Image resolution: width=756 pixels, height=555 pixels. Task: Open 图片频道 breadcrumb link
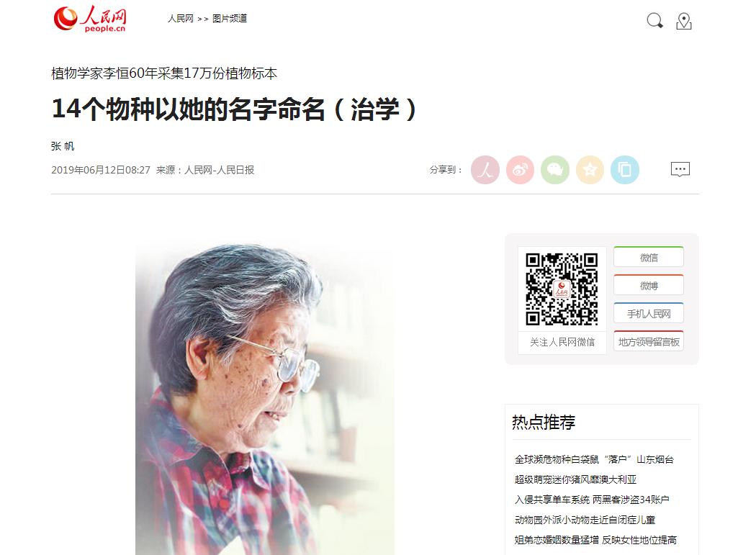point(230,18)
